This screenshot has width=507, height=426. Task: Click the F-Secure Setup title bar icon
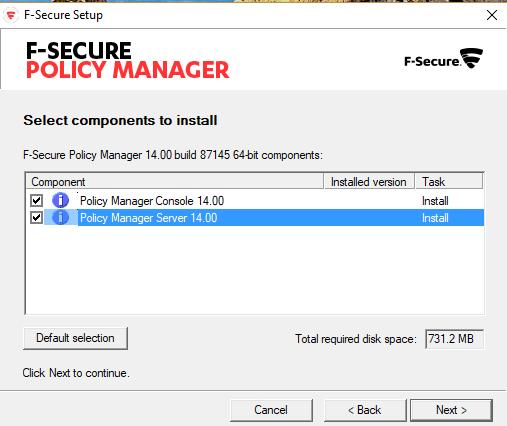[x=11, y=15]
